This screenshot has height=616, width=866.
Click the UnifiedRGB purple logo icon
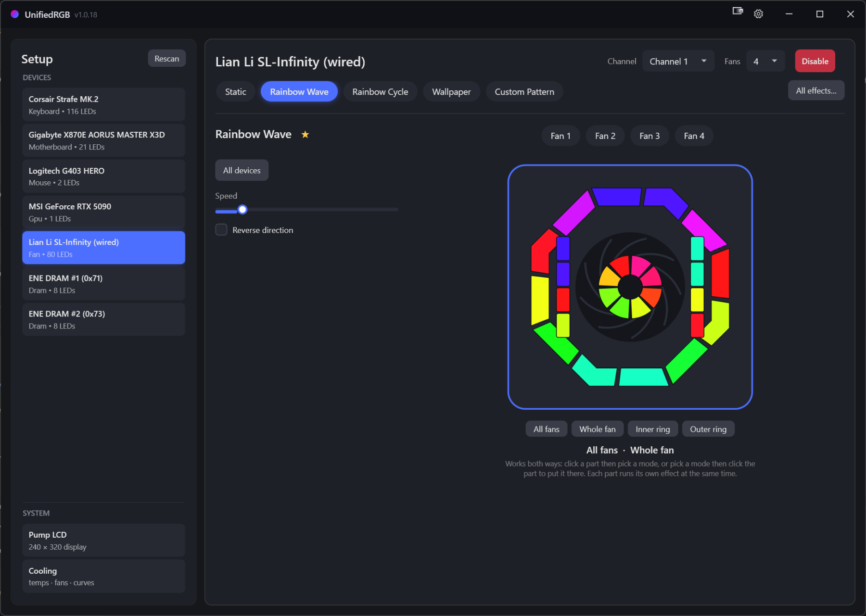15,14
